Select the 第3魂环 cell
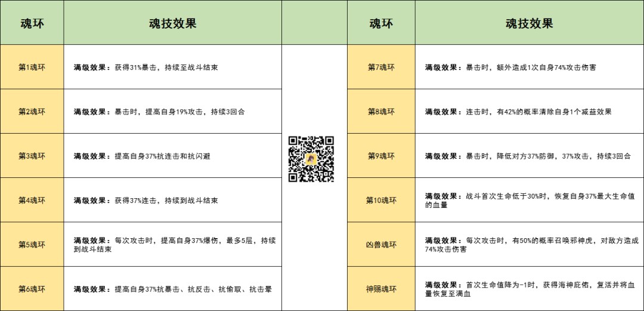 pos(32,155)
